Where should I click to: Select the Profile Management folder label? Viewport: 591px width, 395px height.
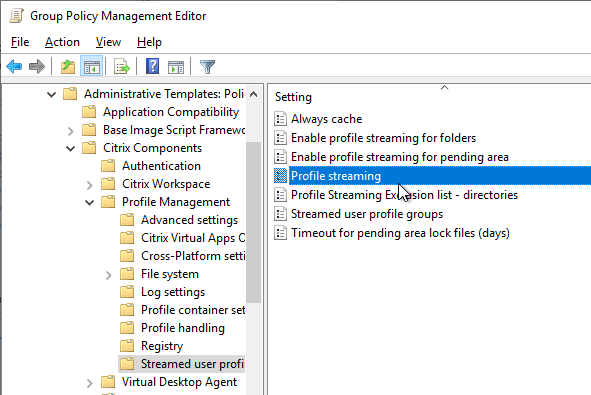pos(176,202)
